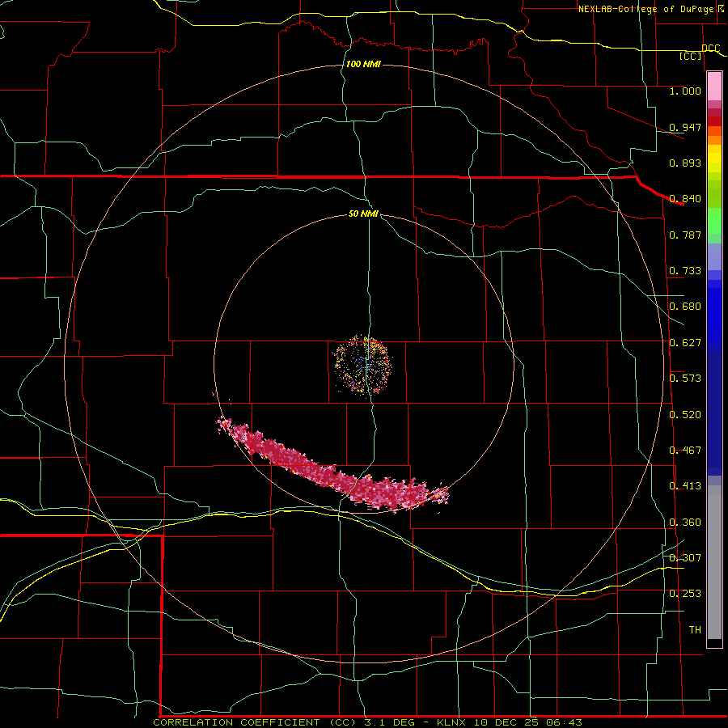Select the 0.253 legend value
Screen dimensions: 728x728
685,594
